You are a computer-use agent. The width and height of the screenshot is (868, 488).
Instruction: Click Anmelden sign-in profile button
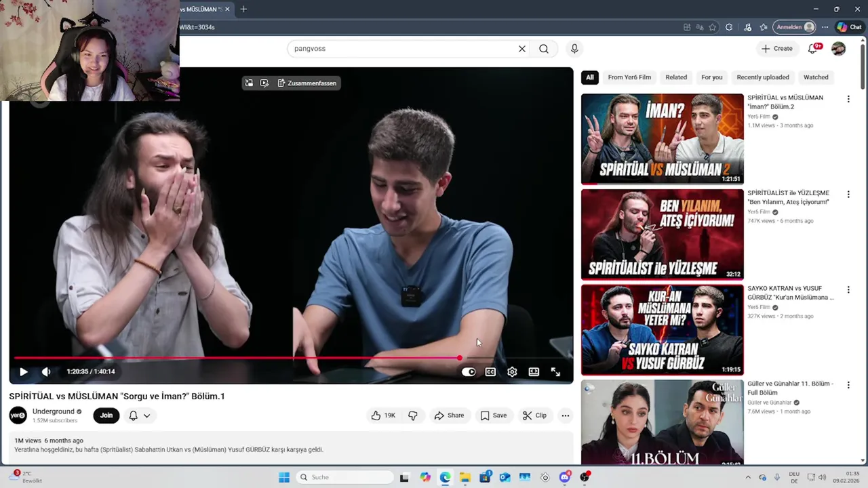tap(795, 27)
